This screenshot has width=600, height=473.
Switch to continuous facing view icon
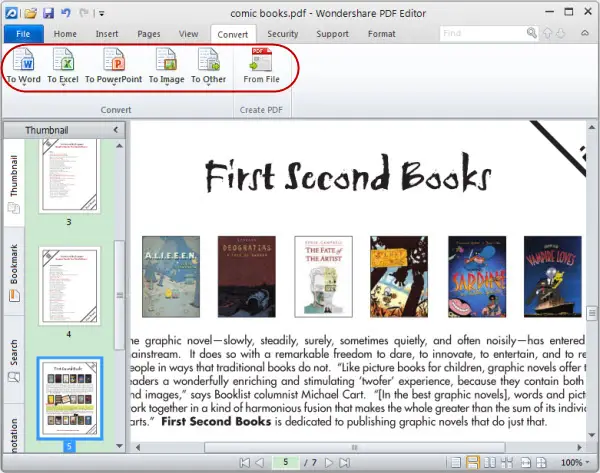pyautogui.click(x=507, y=463)
